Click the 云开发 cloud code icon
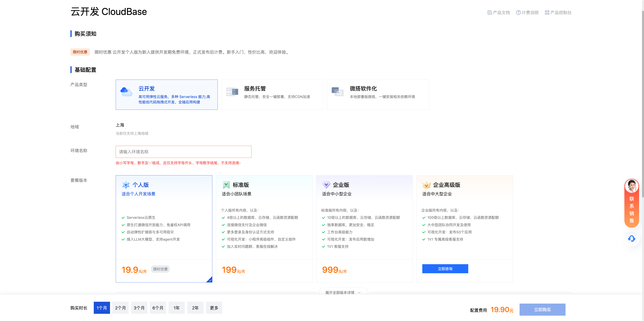This screenshot has width=644, height=321. (126, 91)
